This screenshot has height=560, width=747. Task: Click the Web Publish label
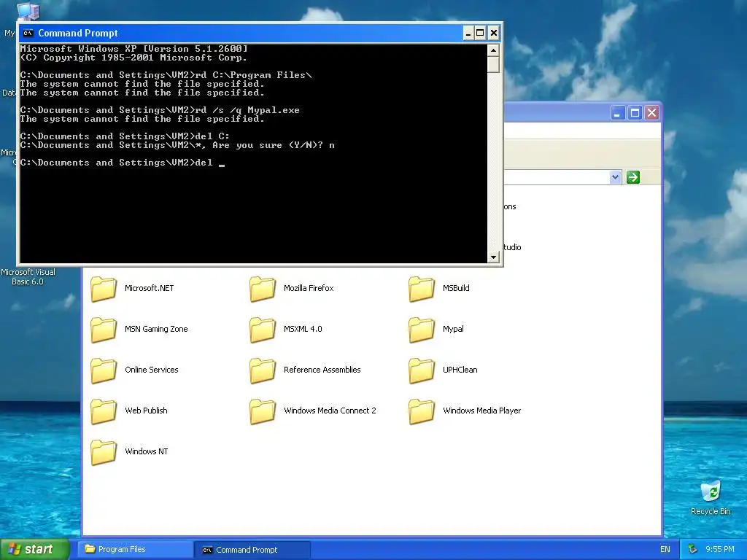click(146, 411)
